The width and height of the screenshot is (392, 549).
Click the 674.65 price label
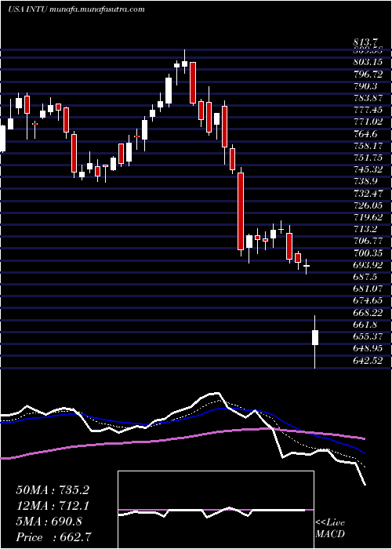click(x=369, y=300)
